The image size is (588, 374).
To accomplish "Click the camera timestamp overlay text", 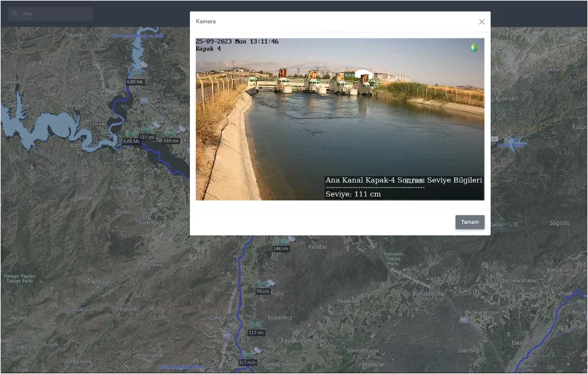I will (237, 42).
